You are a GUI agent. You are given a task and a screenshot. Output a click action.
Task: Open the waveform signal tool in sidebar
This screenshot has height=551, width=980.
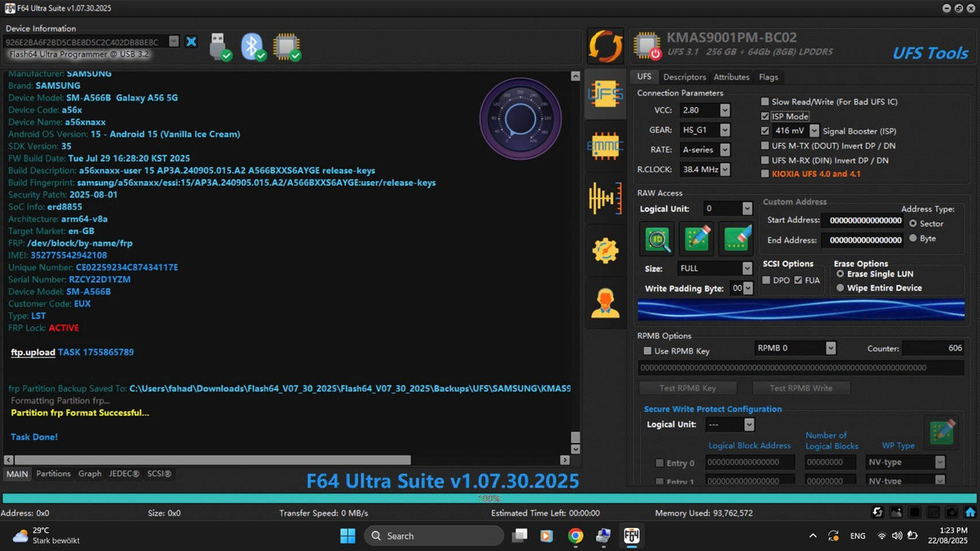605,199
